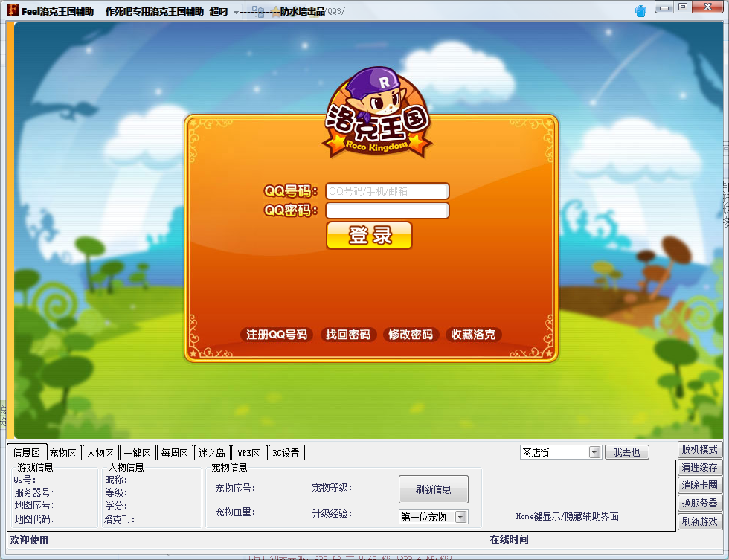
Task: Click the QQ密码 password field
Action: coord(388,210)
